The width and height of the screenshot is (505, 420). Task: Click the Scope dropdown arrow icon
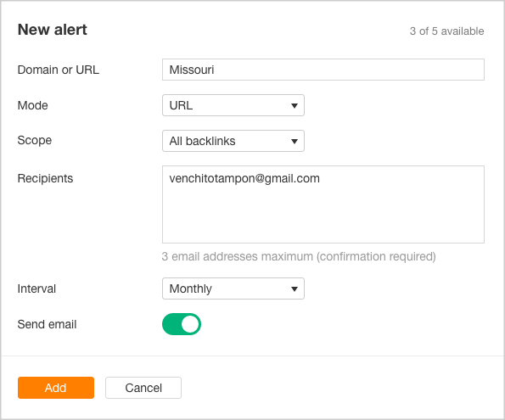294,142
